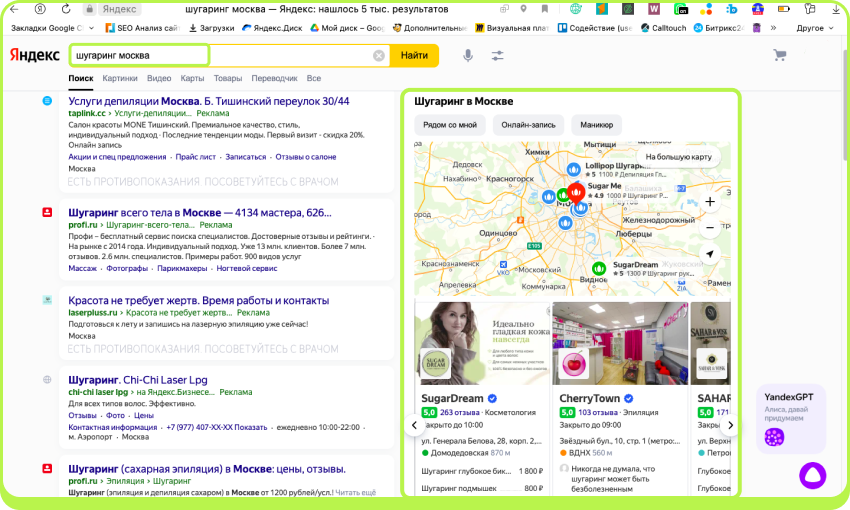Switch to Картинки search tab
The width and height of the screenshot is (850, 510).
[x=120, y=78]
